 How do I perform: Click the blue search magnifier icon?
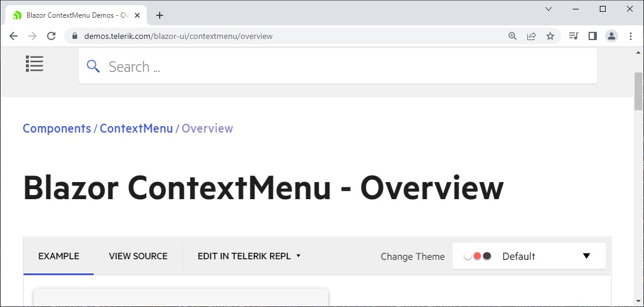point(93,66)
